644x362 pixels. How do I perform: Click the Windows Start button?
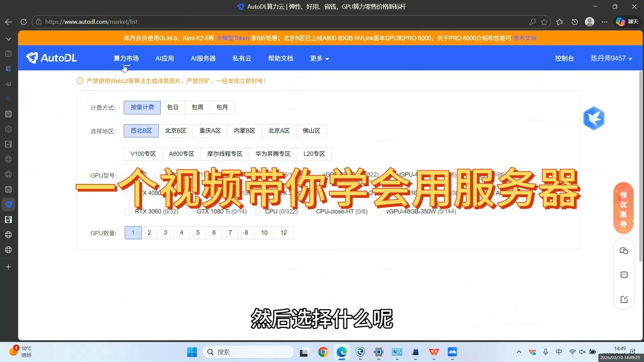pos(192,352)
